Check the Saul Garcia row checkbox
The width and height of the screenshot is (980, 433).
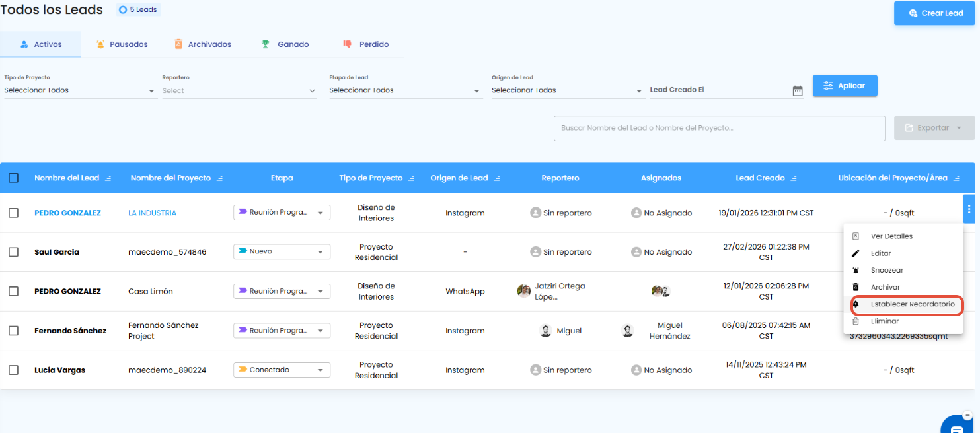point(13,251)
